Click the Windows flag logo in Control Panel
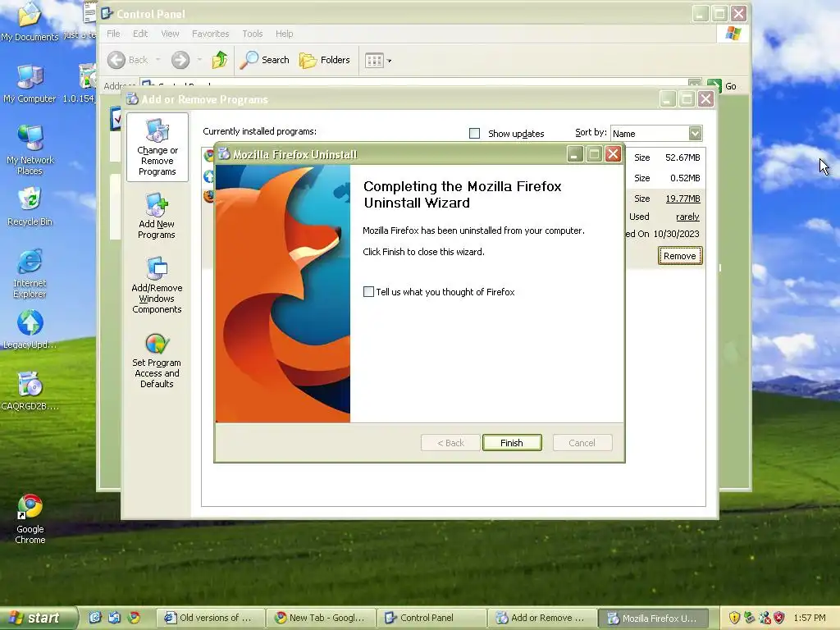The height and width of the screenshot is (630, 840). pyautogui.click(x=733, y=34)
